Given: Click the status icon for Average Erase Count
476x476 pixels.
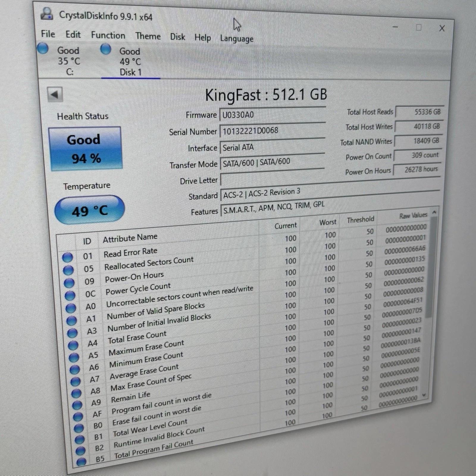Looking at the screenshot, I should [75, 381].
